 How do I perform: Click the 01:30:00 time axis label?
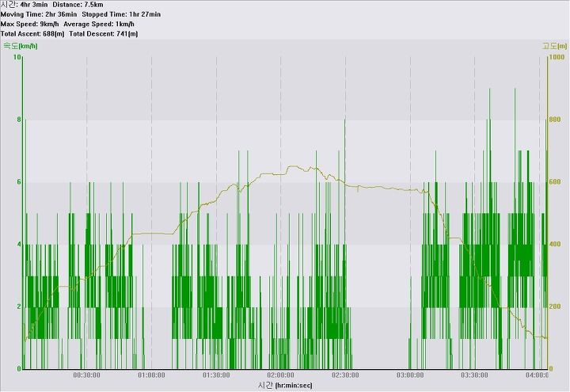tap(216, 375)
